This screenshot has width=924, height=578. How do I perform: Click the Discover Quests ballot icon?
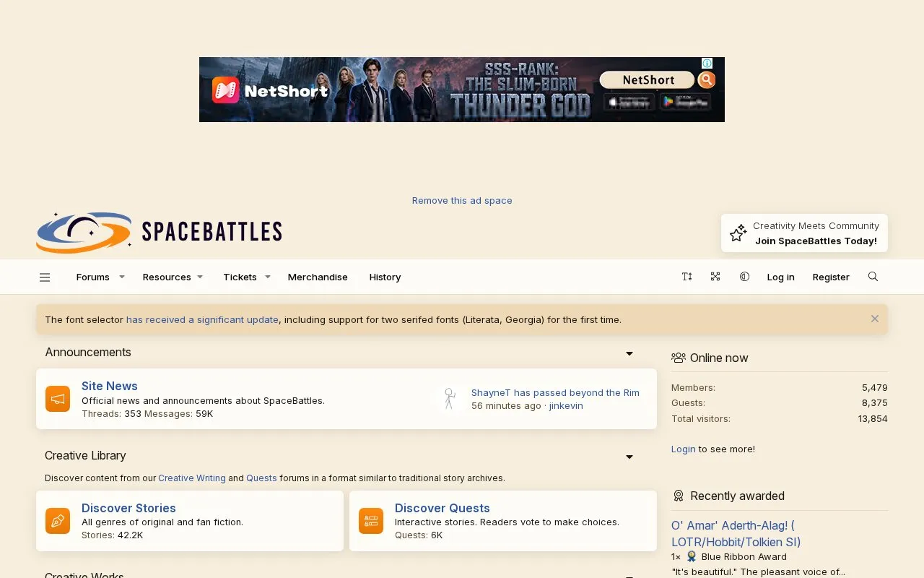371,521
